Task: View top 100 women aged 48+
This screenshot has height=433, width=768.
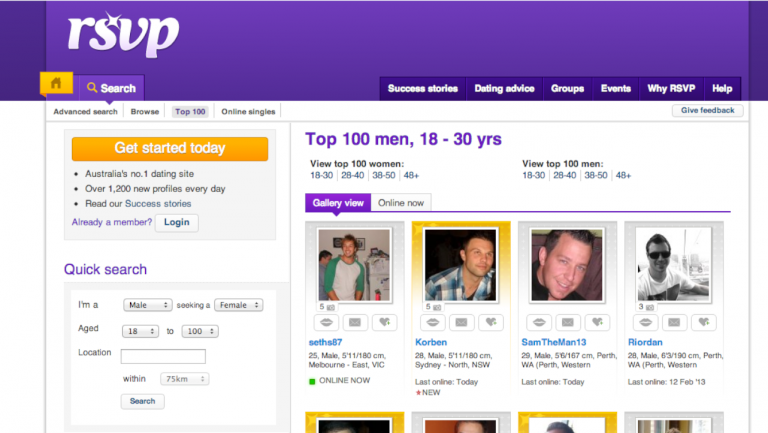Action: point(411,175)
